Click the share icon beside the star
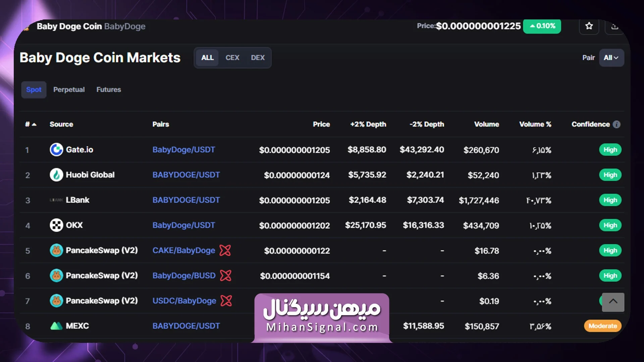Image resolution: width=644 pixels, height=362 pixels. (x=614, y=26)
